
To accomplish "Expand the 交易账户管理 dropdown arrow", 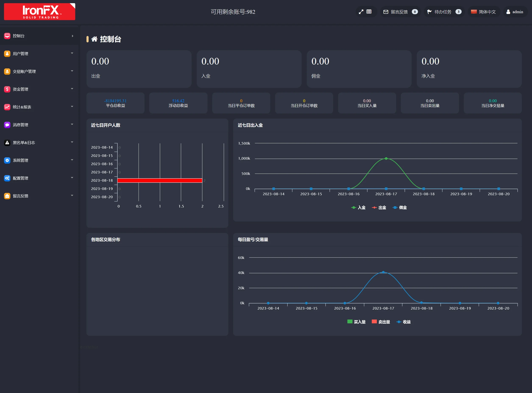I will (x=72, y=71).
